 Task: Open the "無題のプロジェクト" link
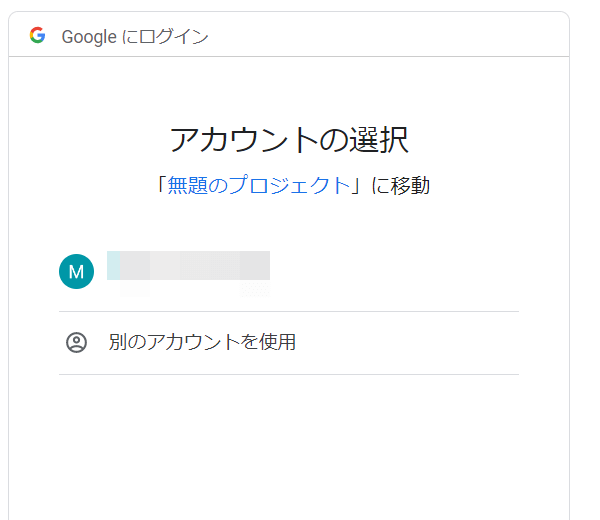tap(258, 185)
